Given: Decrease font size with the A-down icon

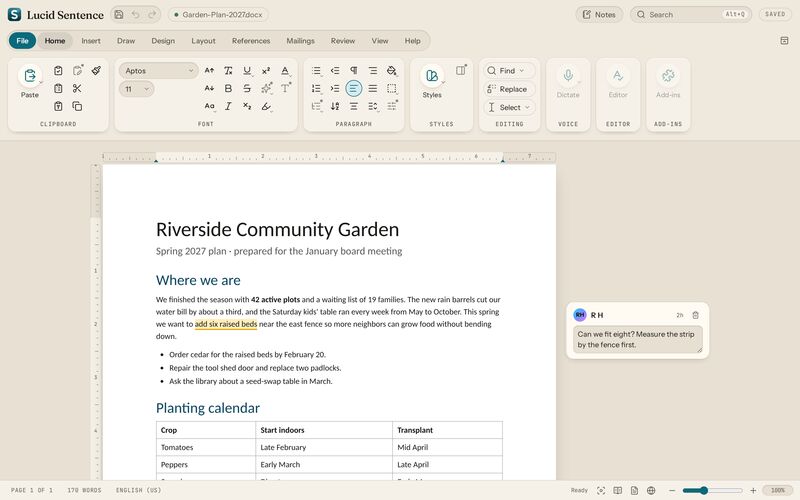Looking at the screenshot, I should 209,88.
